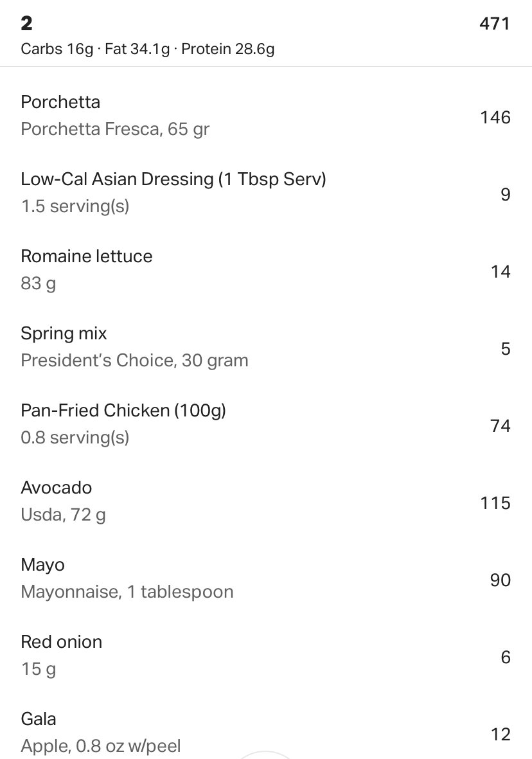The image size is (532, 759).
Task: Click the President's Choice, 30 gram subtitle
Action: pyautogui.click(x=134, y=361)
